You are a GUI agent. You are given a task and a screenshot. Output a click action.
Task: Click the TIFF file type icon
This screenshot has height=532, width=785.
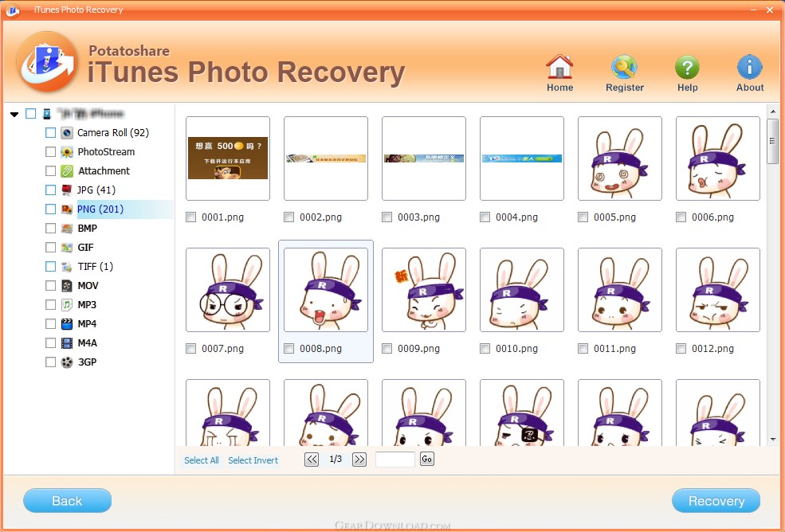click(67, 266)
